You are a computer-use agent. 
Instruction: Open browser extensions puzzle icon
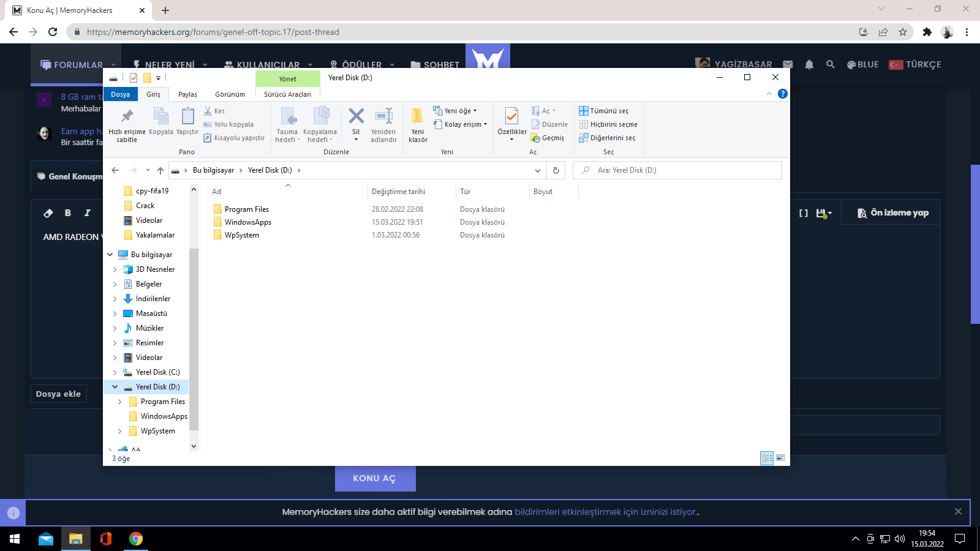pos(927,32)
